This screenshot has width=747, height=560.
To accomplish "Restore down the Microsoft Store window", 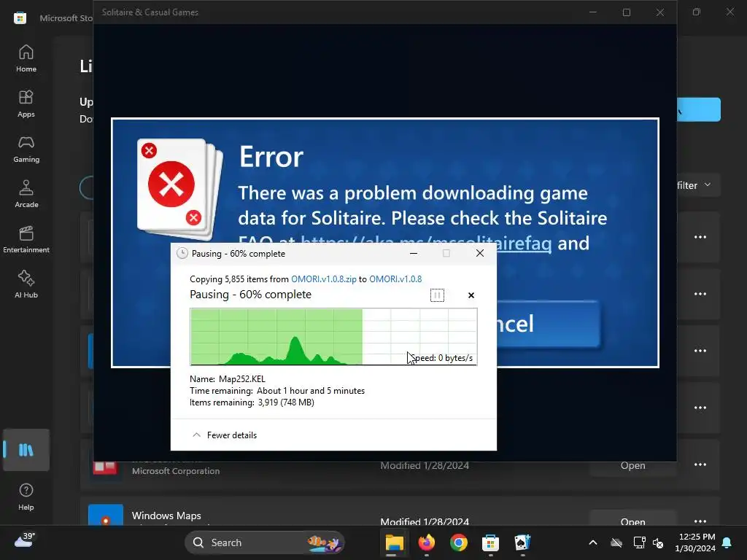I will pyautogui.click(x=697, y=12).
